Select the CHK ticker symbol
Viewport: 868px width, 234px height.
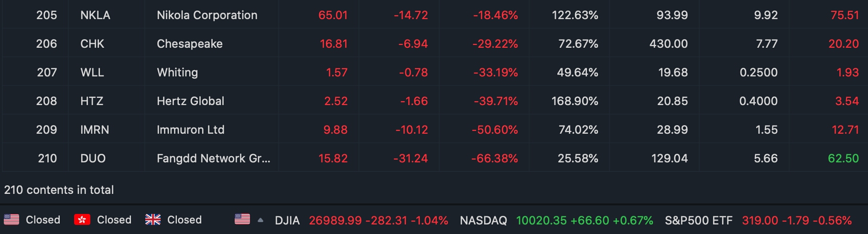92,44
